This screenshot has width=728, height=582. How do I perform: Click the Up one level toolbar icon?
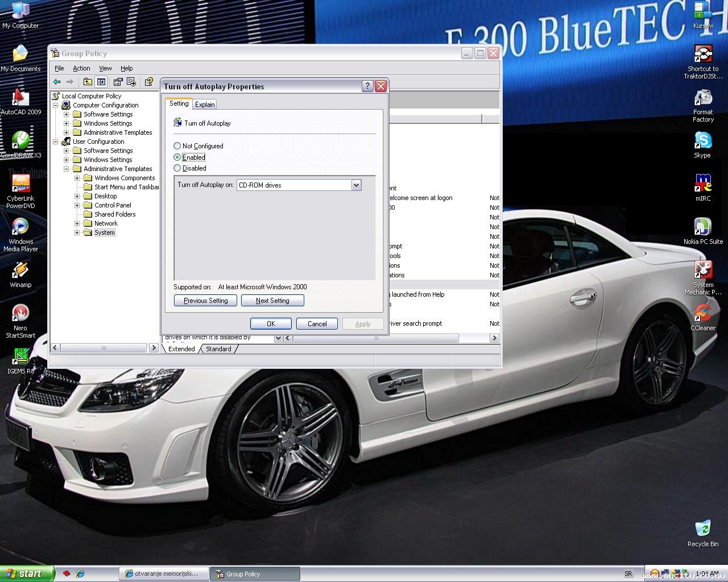tap(87, 82)
